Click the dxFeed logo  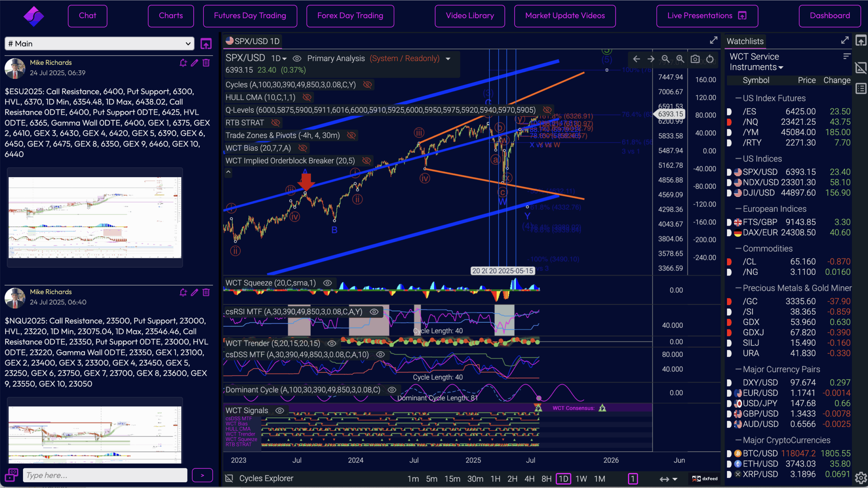(x=705, y=479)
